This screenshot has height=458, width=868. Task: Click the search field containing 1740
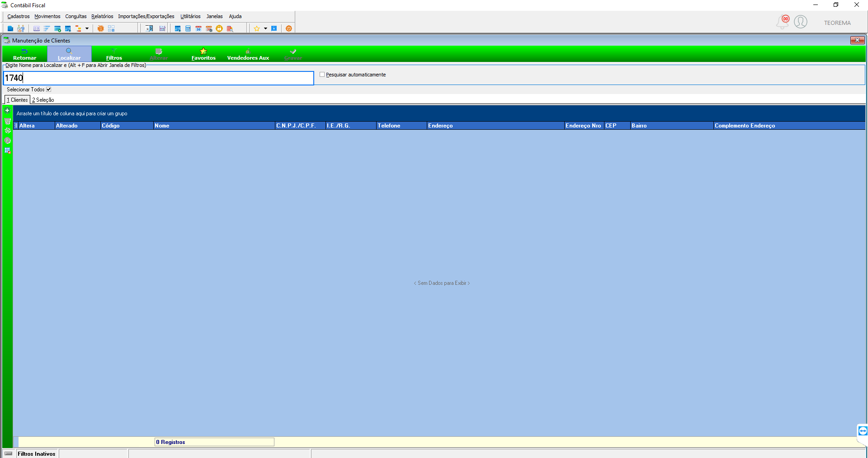pos(159,78)
